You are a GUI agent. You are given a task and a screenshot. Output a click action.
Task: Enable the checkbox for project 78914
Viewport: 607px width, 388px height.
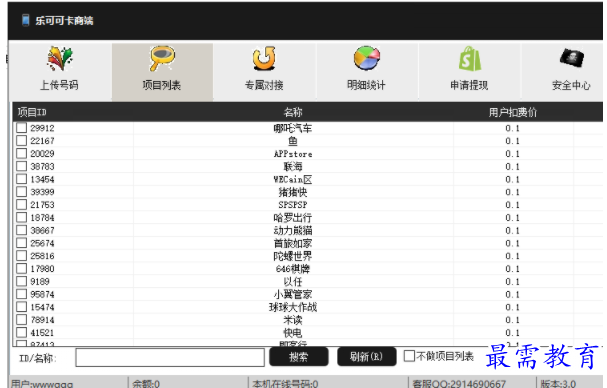point(22,319)
